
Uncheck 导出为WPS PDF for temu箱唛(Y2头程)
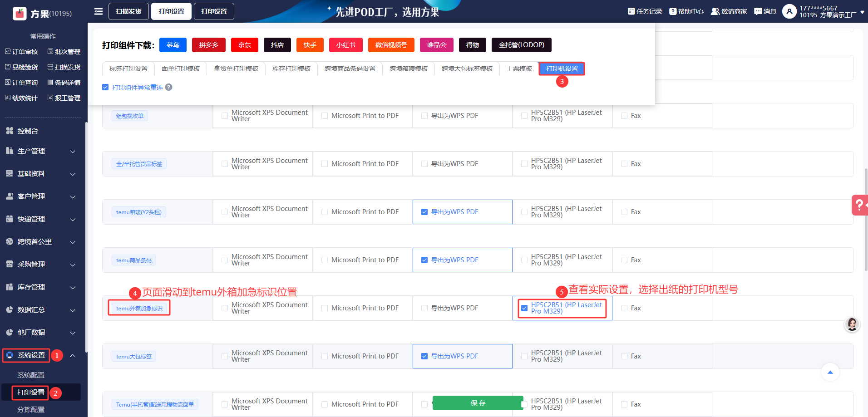[x=424, y=212]
